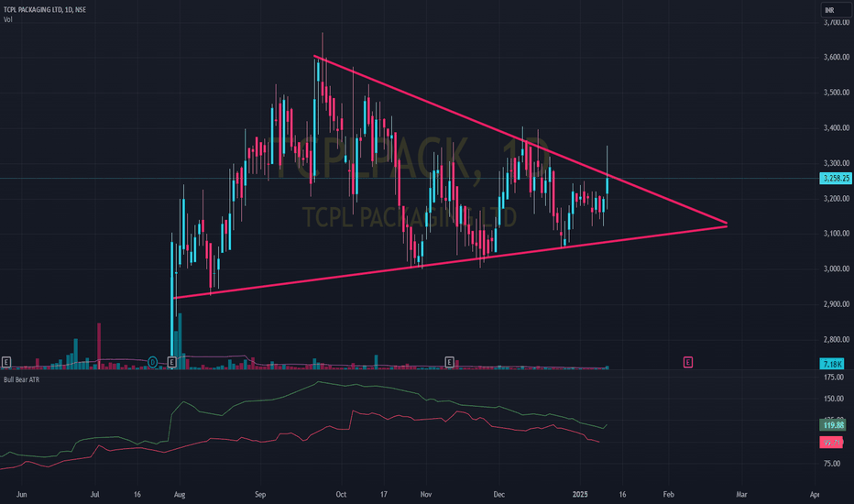The height and width of the screenshot is (504, 854).
Task: Click the 3,600.00 price axis label
Action: click(836, 57)
